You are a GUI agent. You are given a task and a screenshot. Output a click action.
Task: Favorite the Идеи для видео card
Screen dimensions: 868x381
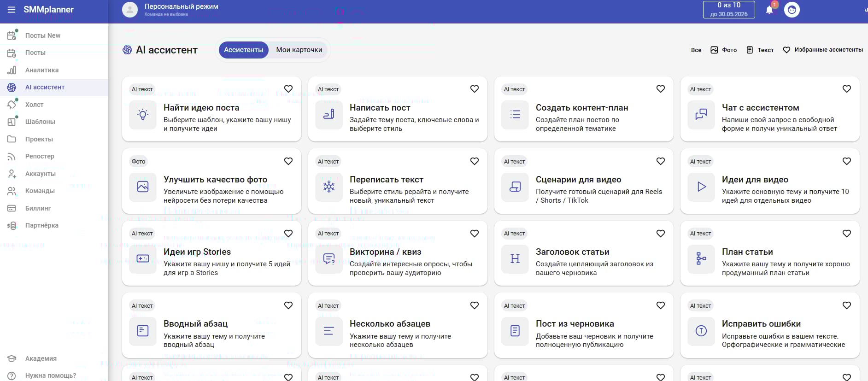(847, 161)
